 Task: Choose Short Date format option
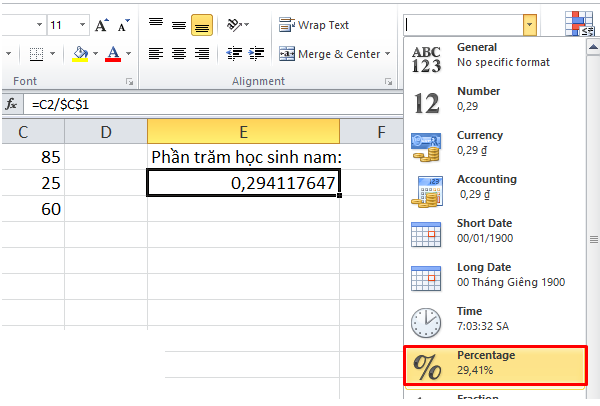pyautogui.click(x=494, y=234)
